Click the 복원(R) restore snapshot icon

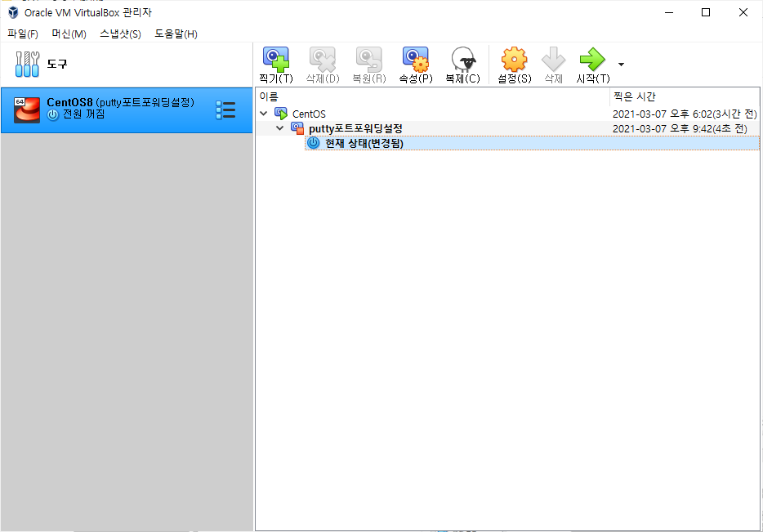pos(369,65)
